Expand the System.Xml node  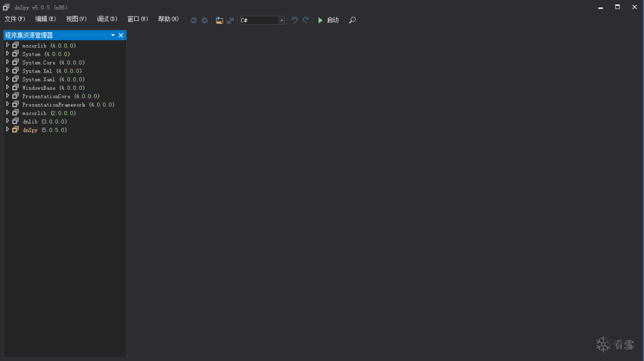8,70
